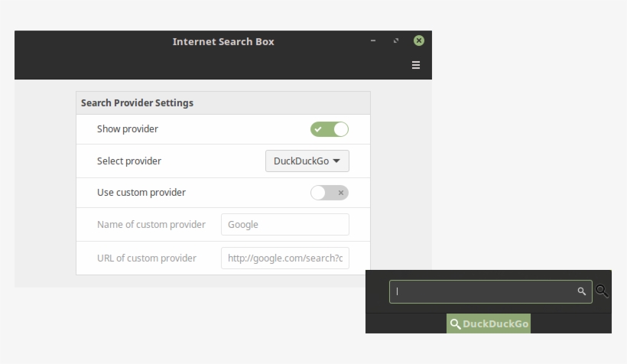Open the hamburger menu in the header bar
Image resolution: width=627 pixels, height=364 pixels.
[x=416, y=65]
